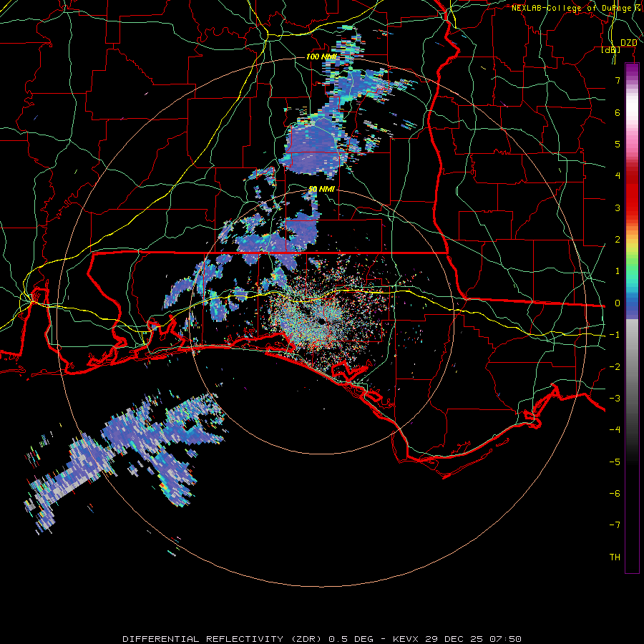Click the -5 value on the scale

[615, 462]
